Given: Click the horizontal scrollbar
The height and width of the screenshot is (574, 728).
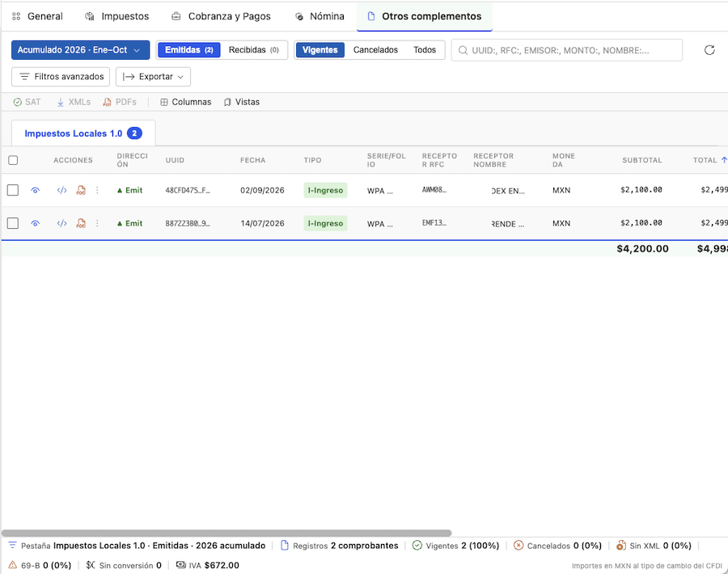Looking at the screenshot, I should [x=226, y=533].
